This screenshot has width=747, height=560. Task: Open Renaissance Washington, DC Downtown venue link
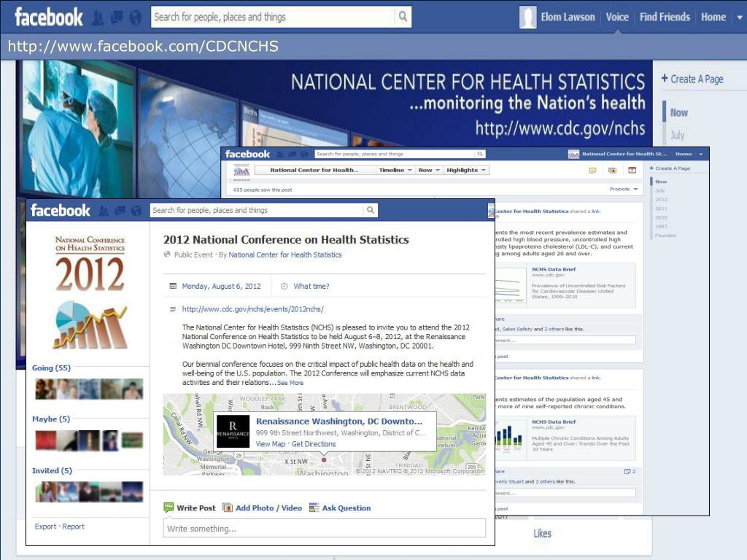(338, 421)
